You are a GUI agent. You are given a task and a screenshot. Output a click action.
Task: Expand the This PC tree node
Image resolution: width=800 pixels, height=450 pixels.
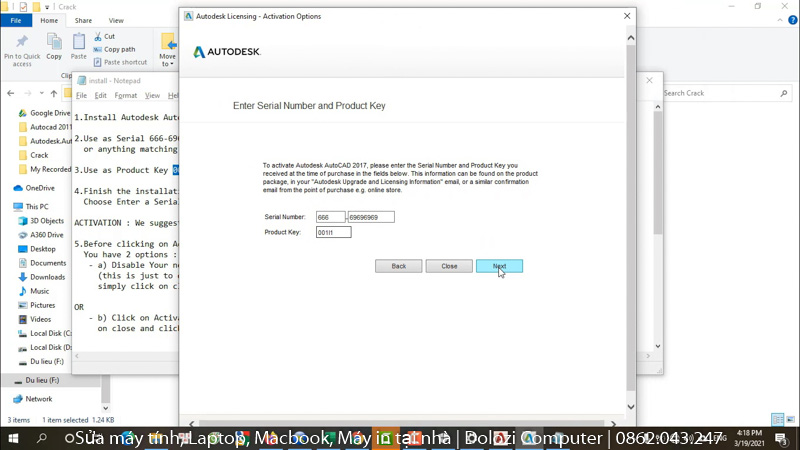[7, 207]
